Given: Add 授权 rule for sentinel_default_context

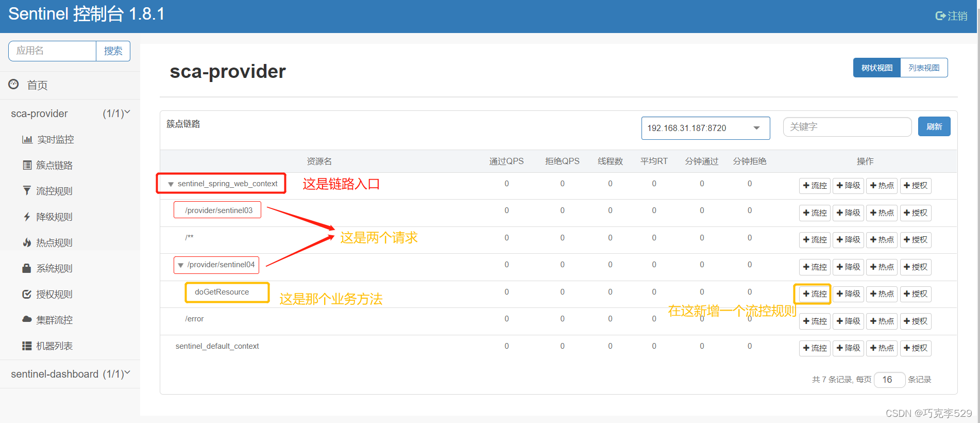Looking at the screenshot, I should pos(916,348).
